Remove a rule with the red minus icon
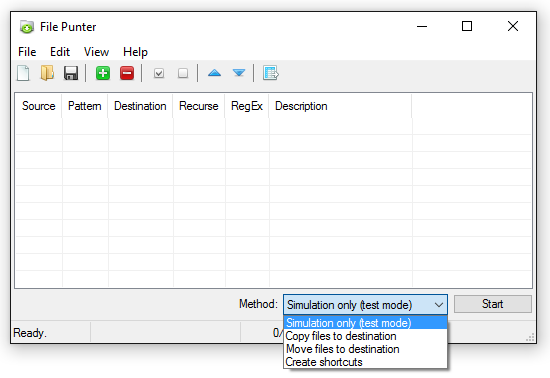The image size is (550, 378). coord(127,73)
